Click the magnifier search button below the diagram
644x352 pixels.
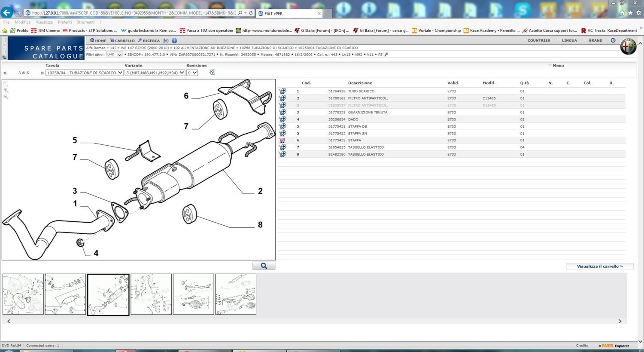point(264,266)
